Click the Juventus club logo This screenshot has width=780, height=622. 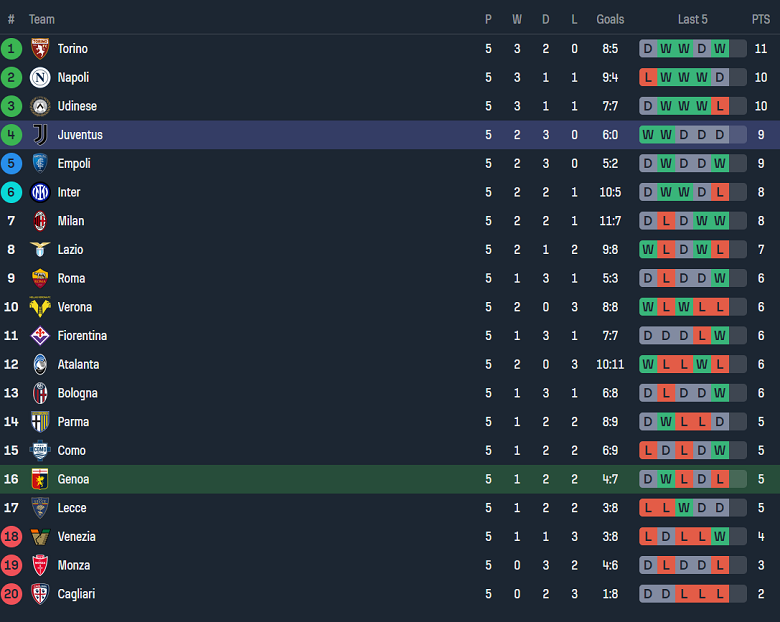point(40,135)
